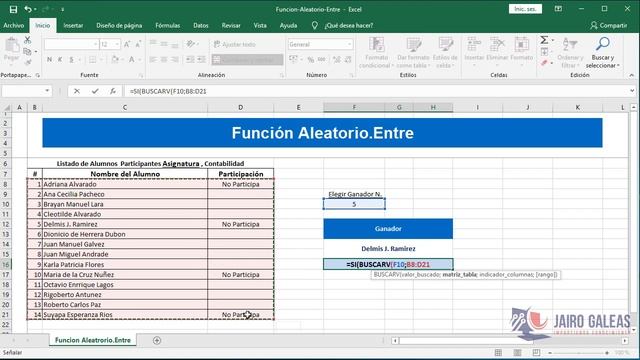This screenshot has height=360, width=640.
Task: Open the Insert Function fx dialog
Action: click(113, 91)
